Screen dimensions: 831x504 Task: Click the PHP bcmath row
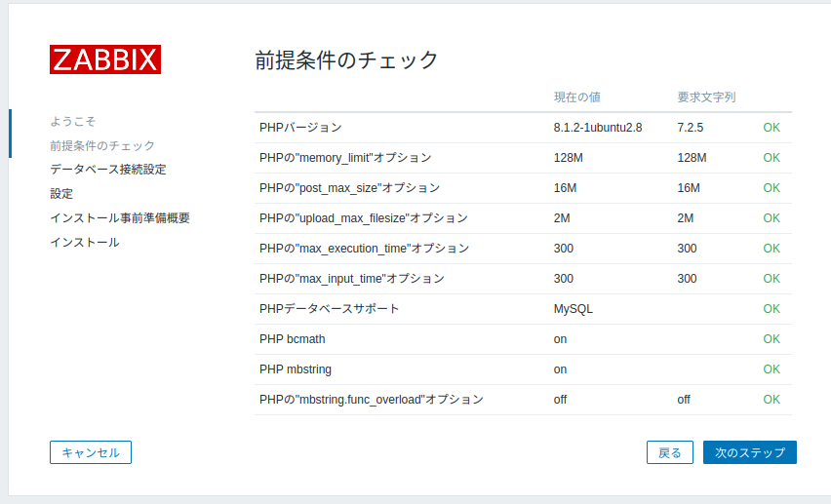click(523, 339)
